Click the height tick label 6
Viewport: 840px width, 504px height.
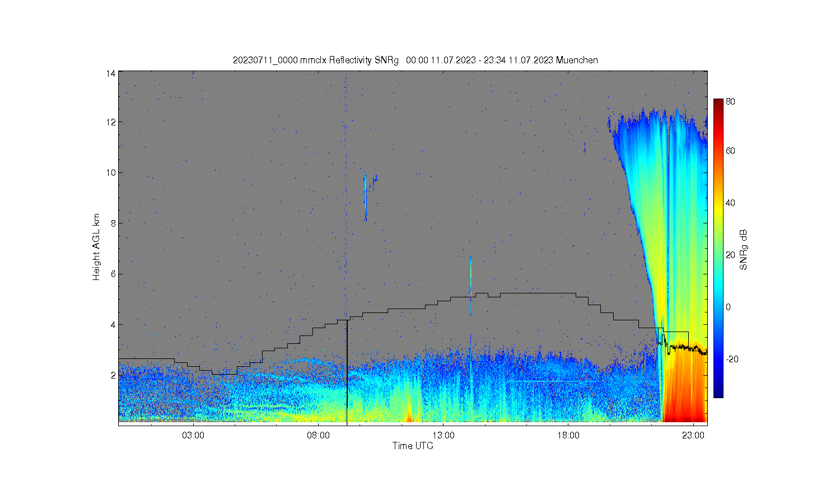(x=113, y=274)
